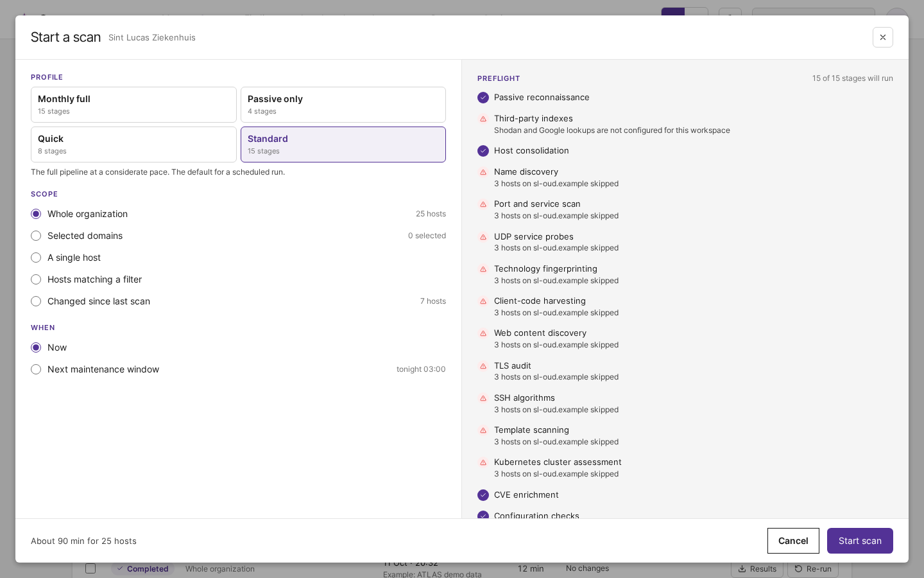Click the Client-code harvesting warning icon
The width and height of the screenshot is (924, 578).
[x=483, y=301]
